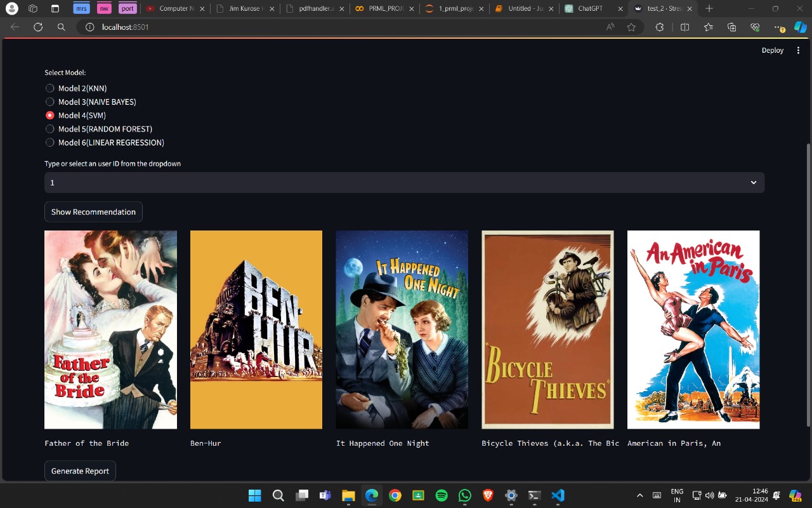
Task: Open the user ID dropdown
Action: pyautogui.click(x=404, y=182)
